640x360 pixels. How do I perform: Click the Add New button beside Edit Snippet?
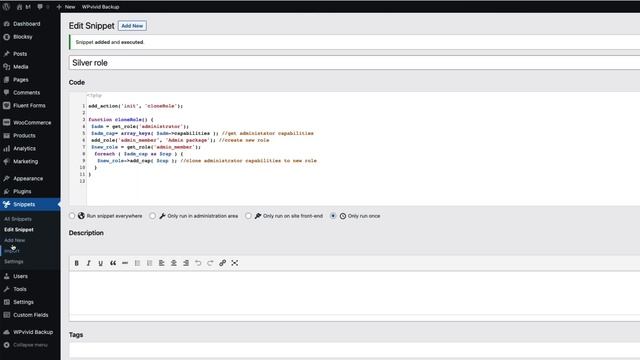132,26
